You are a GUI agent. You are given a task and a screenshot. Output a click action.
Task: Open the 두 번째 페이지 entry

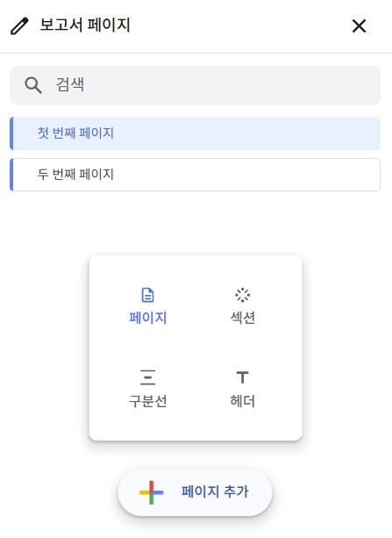[195, 175]
